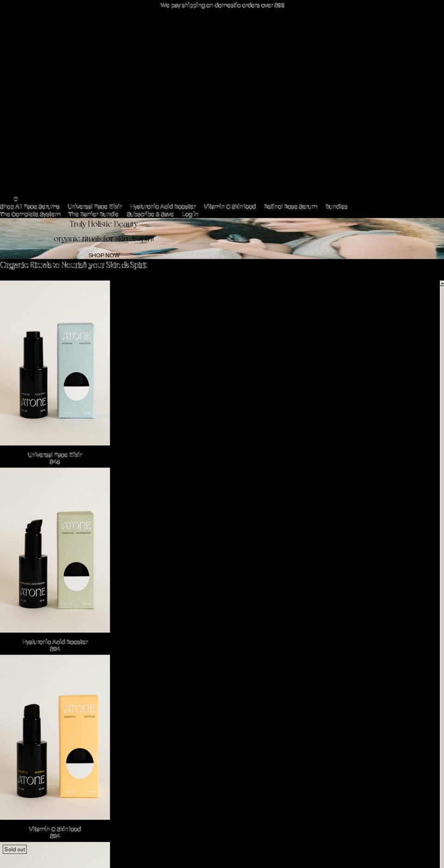Open the Universal Face Elixir product image
Viewport: 444px width, 868px height.
click(55, 363)
